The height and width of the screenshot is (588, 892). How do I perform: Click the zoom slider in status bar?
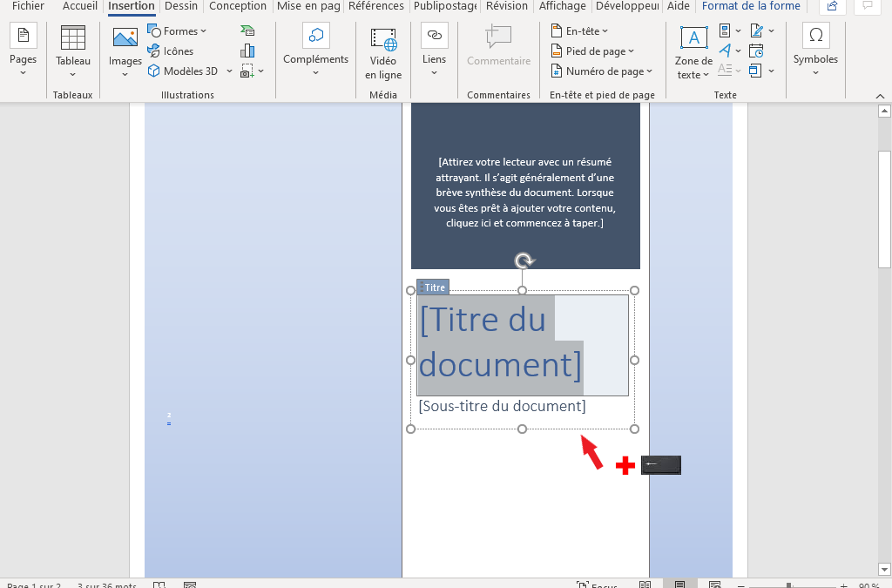[787, 585]
